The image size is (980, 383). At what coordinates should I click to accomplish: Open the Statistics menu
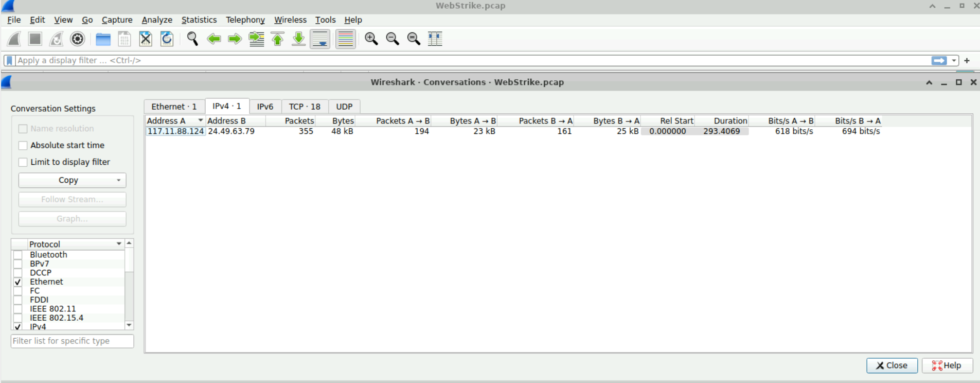(x=199, y=20)
